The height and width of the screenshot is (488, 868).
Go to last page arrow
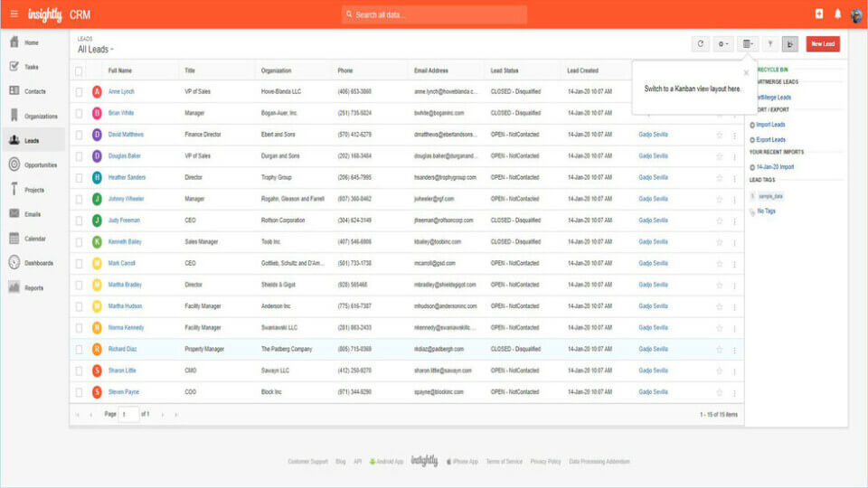pos(176,415)
